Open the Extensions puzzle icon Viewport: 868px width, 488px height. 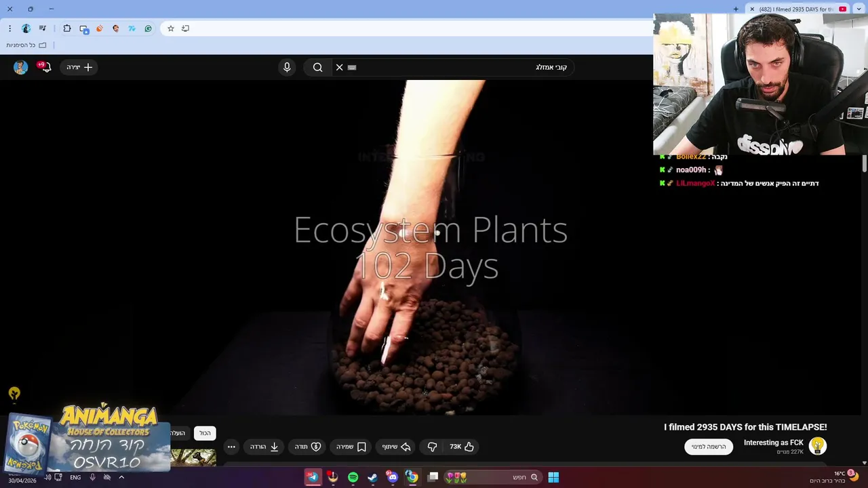coord(67,28)
